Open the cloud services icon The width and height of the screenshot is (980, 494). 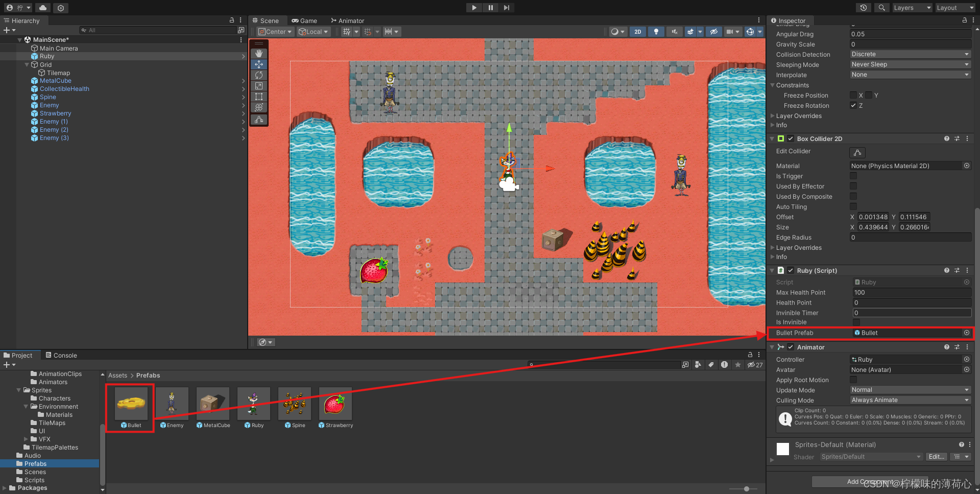(x=43, y=8)
